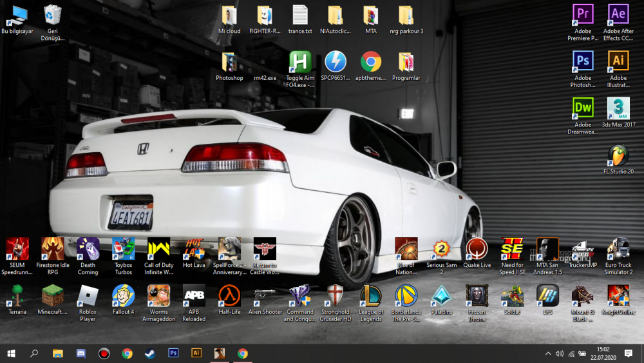644x363 pixels.
Task: Click the Adobe Dreamweaver desktop shortcut
Action: pos(583,109)
